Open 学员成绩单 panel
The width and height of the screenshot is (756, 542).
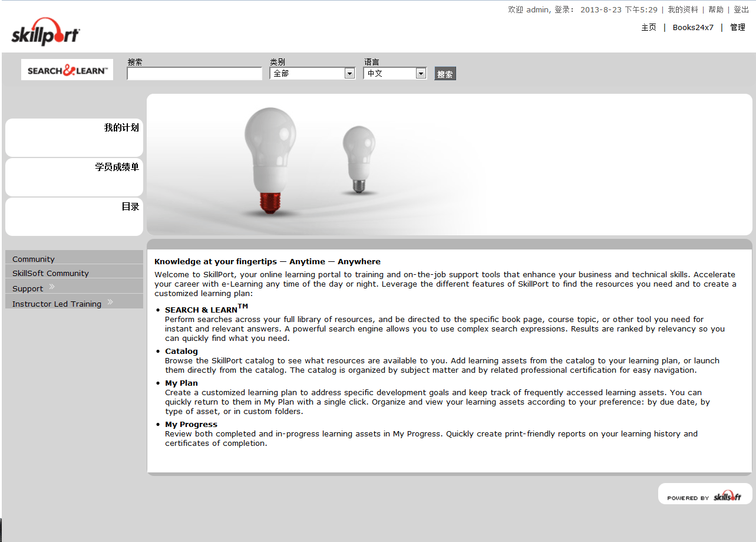point(117,167)
